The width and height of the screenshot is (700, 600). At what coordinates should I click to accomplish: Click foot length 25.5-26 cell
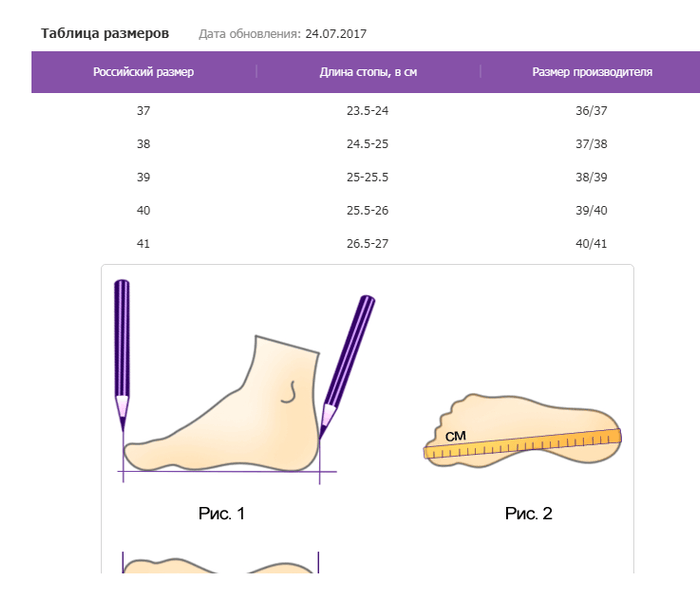coord(367,210)
